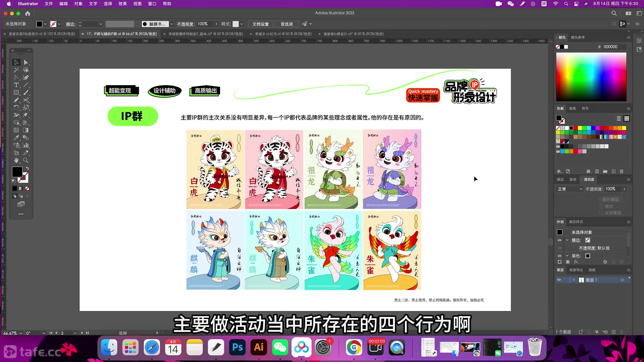Toggle 描边 visibility in Appearance panel

point(559,240)
